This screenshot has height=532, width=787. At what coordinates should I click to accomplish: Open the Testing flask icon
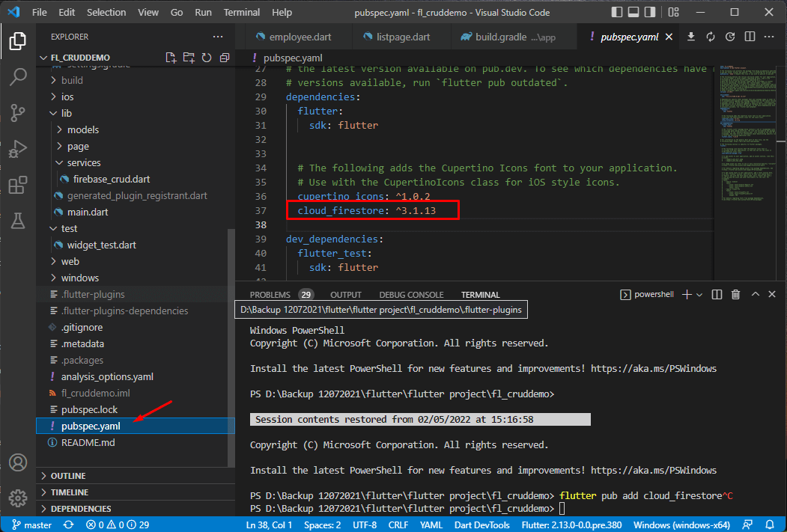coord(17,221)
